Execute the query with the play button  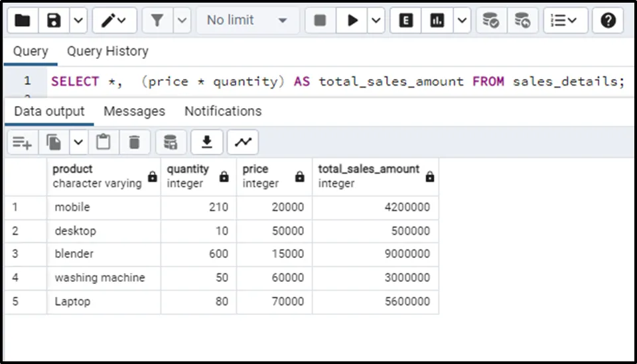tap(352, 21)
